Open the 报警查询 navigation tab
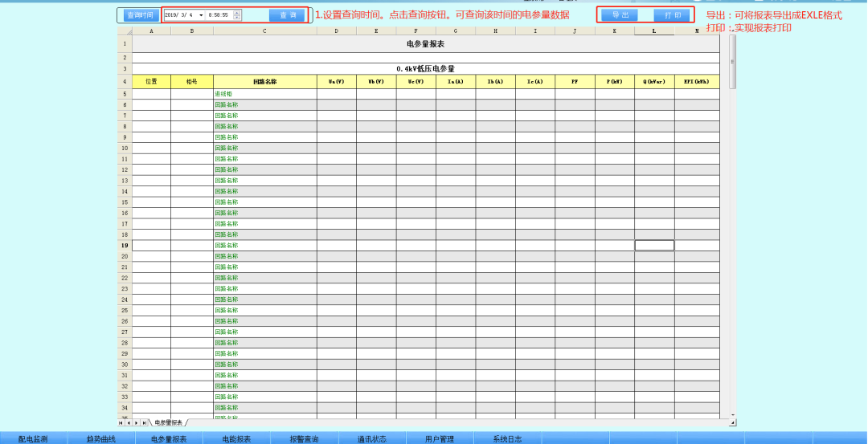 (x=305, y=438)
